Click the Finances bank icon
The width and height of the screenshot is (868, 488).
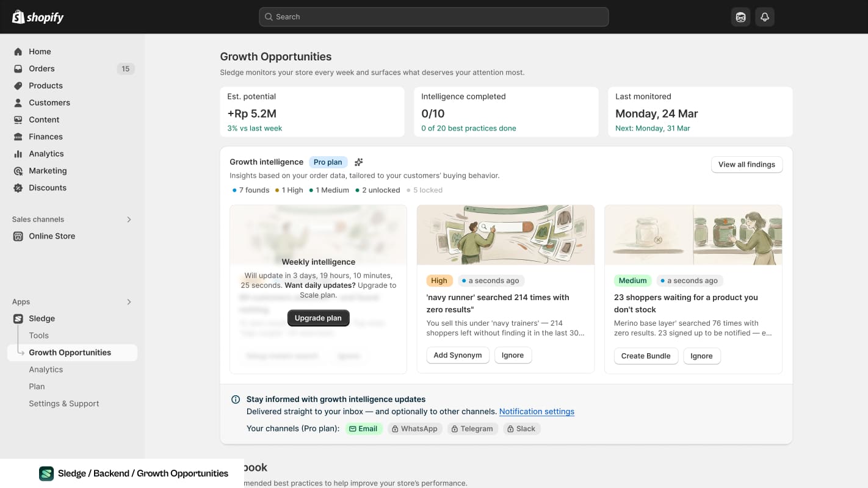(x=18, y=137)
